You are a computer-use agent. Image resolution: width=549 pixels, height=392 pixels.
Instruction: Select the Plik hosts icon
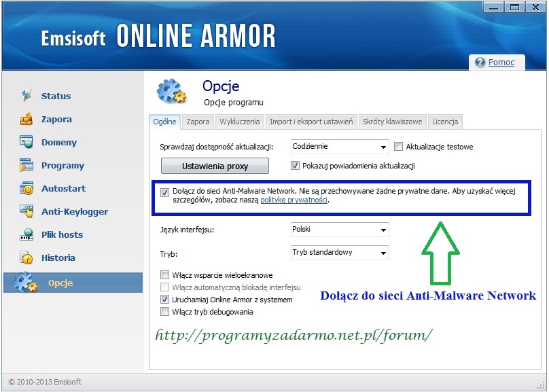point(26,235)
